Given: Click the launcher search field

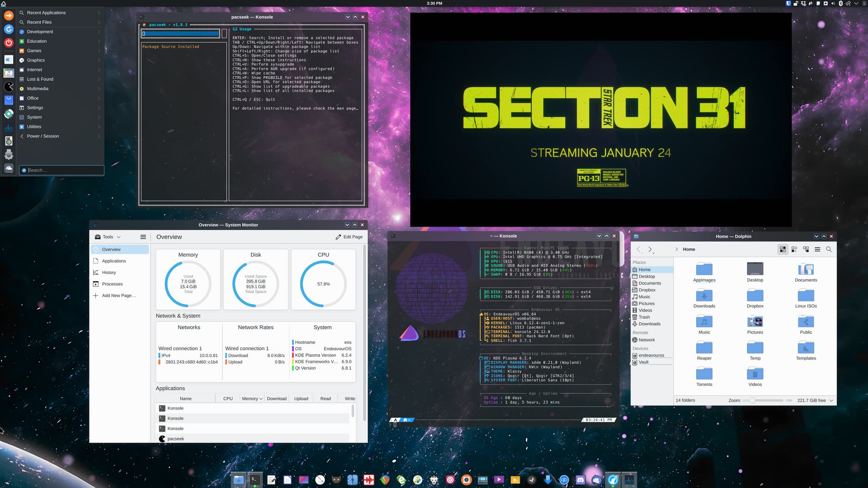Looking at the screenshot, I should point(61,170).
